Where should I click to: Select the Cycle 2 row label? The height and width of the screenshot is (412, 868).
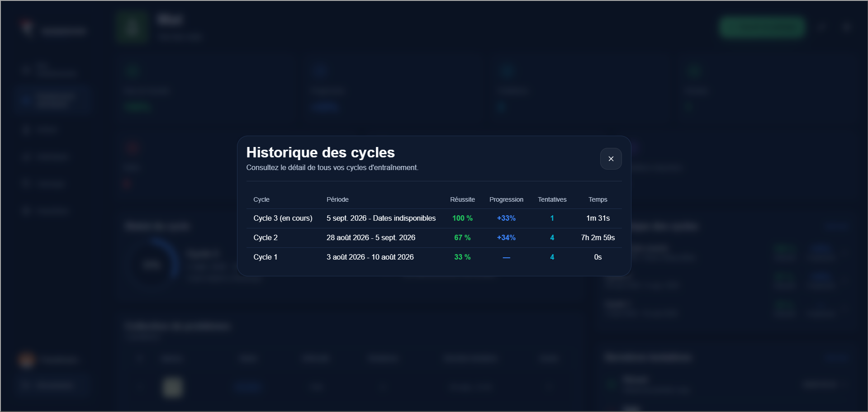click(x=266, y=237)
